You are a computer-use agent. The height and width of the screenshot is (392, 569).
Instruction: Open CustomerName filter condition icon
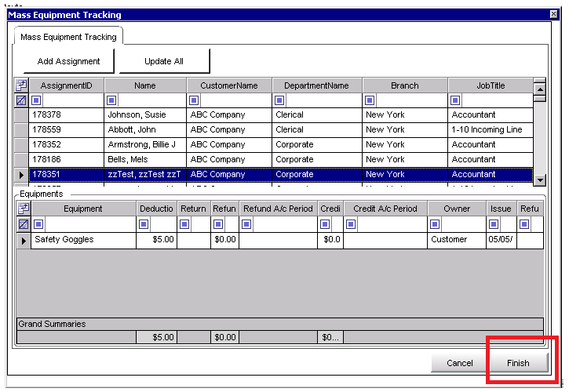pyautogui.click(x=194, y=100)
